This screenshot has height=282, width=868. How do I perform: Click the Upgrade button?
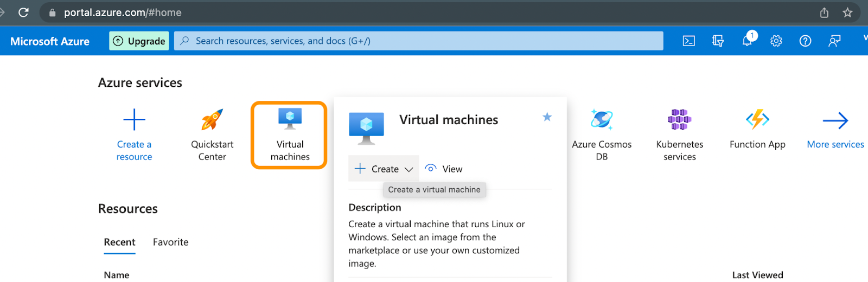click(x=139, y=41)
